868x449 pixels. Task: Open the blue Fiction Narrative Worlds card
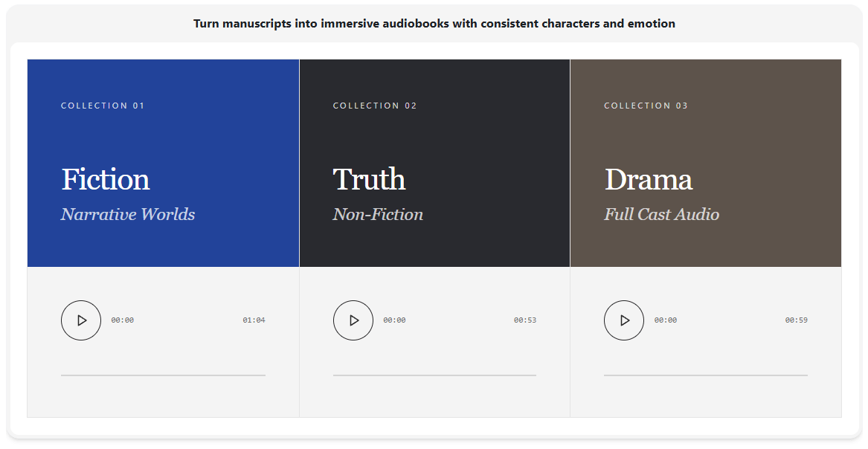(164, 163)
